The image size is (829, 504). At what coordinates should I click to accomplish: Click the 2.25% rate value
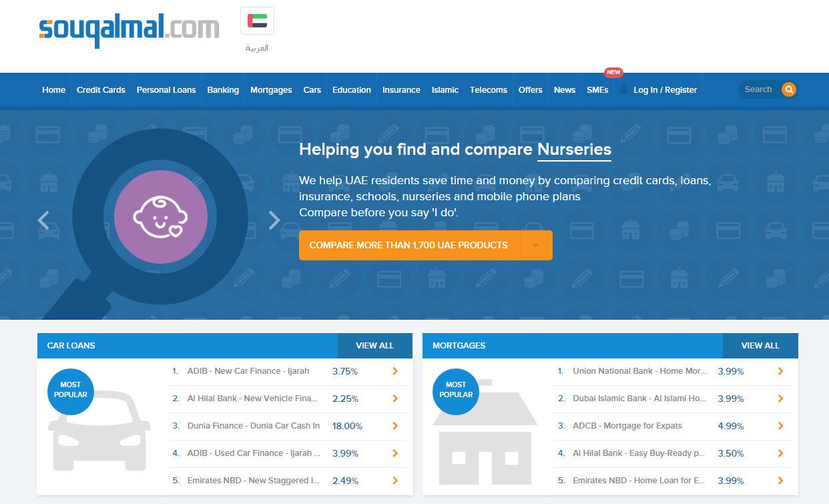coord(345,399)
